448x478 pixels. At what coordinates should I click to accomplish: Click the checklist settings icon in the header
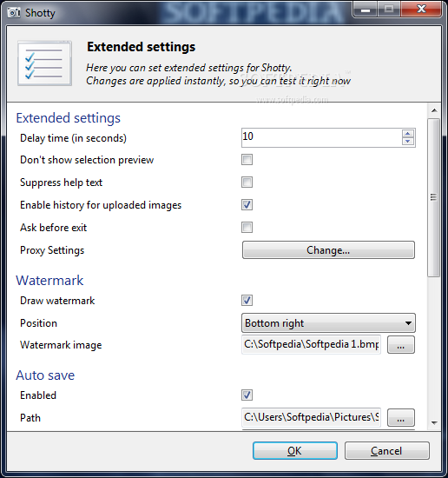(x=45, y=63)
